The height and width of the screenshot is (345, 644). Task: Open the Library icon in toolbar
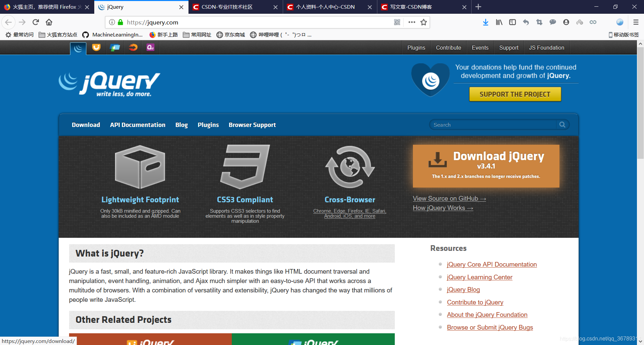coord(499,22)
